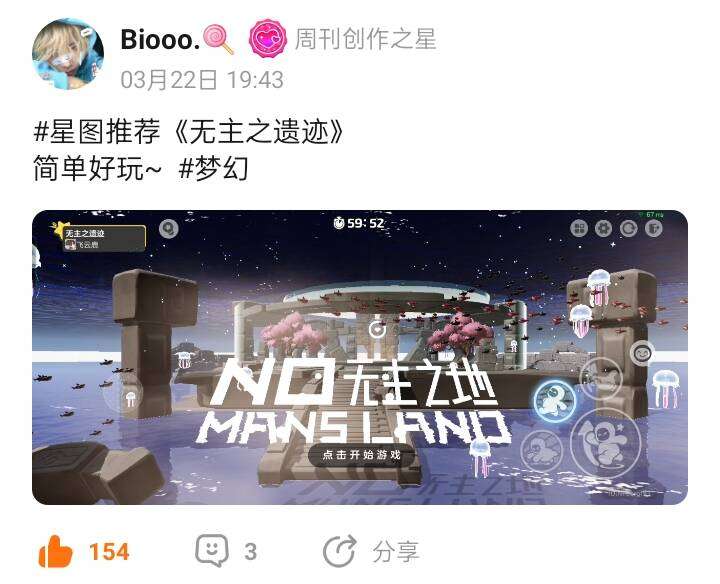
Task: Tap the large jump action button
Action: point(605,443)
